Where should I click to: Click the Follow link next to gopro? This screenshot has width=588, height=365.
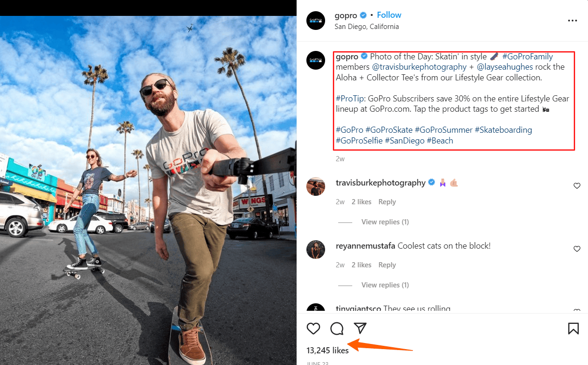pyautogui.click(x=389, y=14)
